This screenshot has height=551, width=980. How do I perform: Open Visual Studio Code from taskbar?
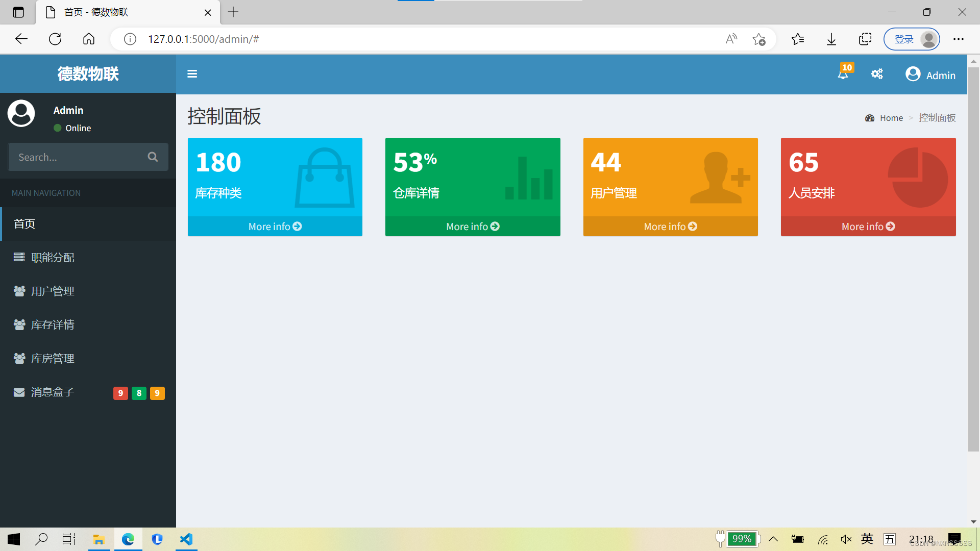pos(186,539)
